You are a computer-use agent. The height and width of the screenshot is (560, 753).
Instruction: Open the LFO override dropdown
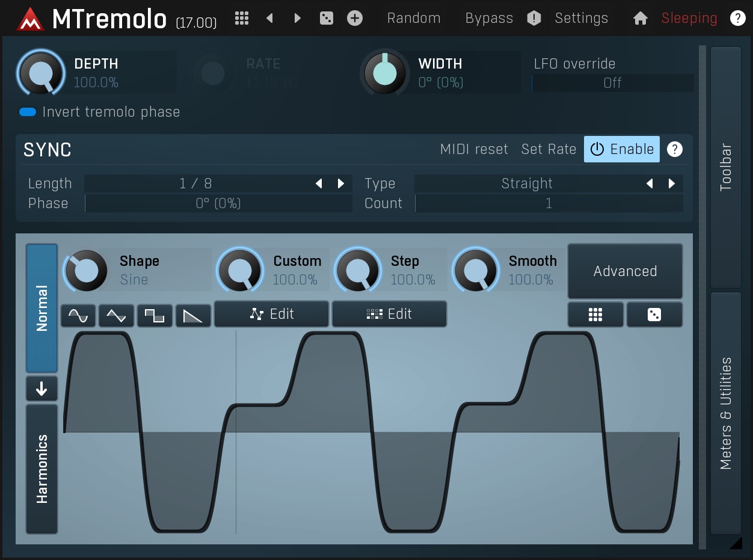612,83
